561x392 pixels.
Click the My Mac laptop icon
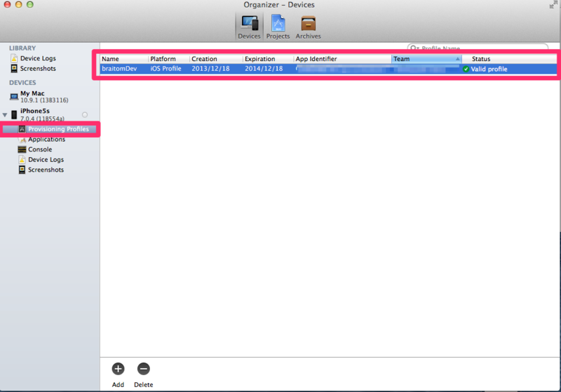14,97
